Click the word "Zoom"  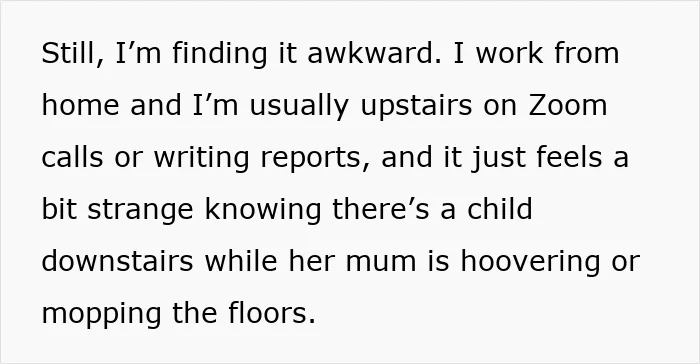(568, 105)
